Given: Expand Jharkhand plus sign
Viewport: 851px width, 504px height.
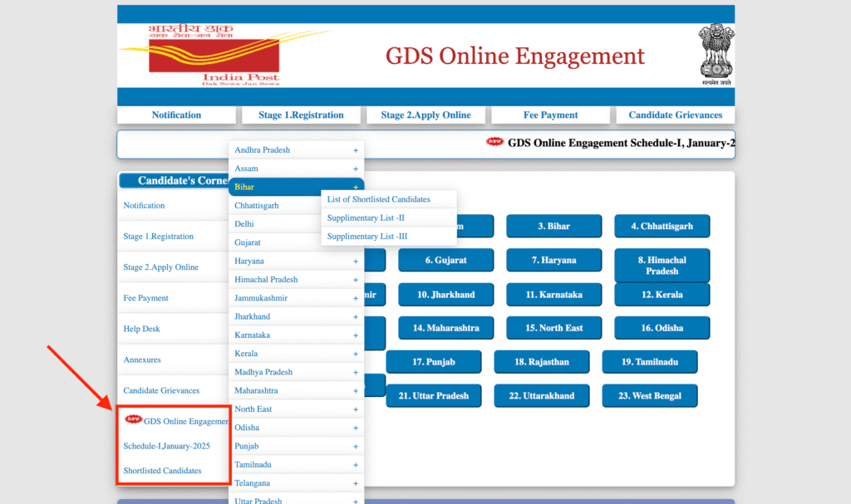Looking at the screenshot, I should (356, 317).
